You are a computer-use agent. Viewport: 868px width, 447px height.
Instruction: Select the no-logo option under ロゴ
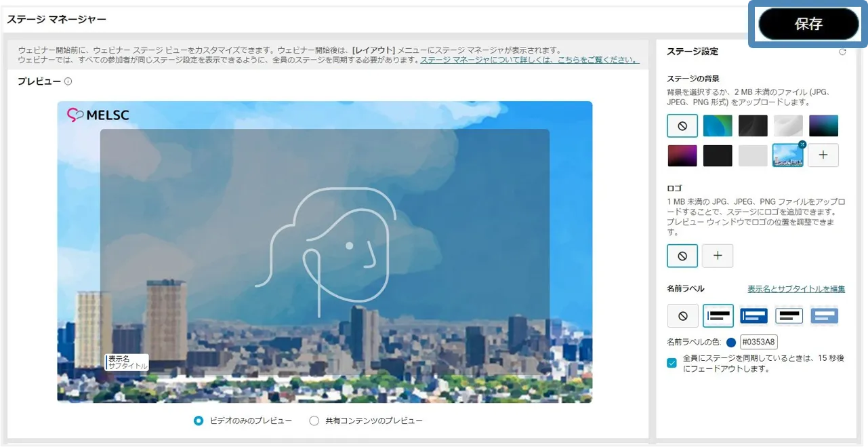click(682, 256)
